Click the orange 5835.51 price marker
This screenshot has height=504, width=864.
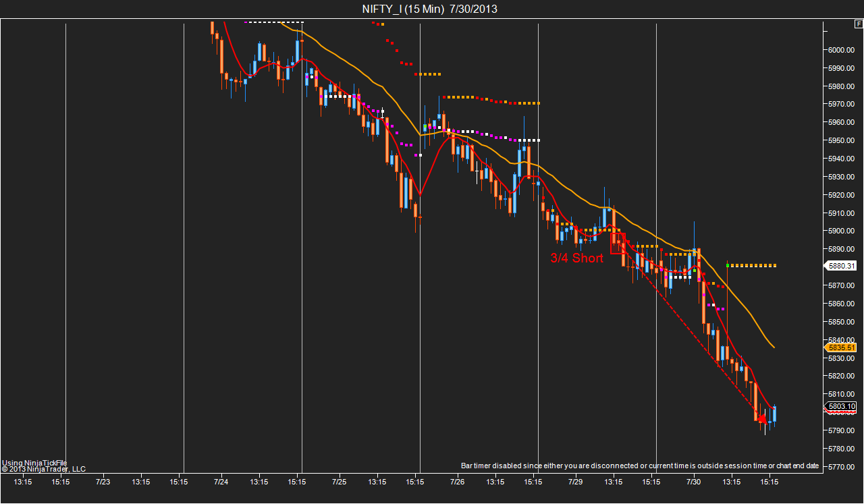842,347
